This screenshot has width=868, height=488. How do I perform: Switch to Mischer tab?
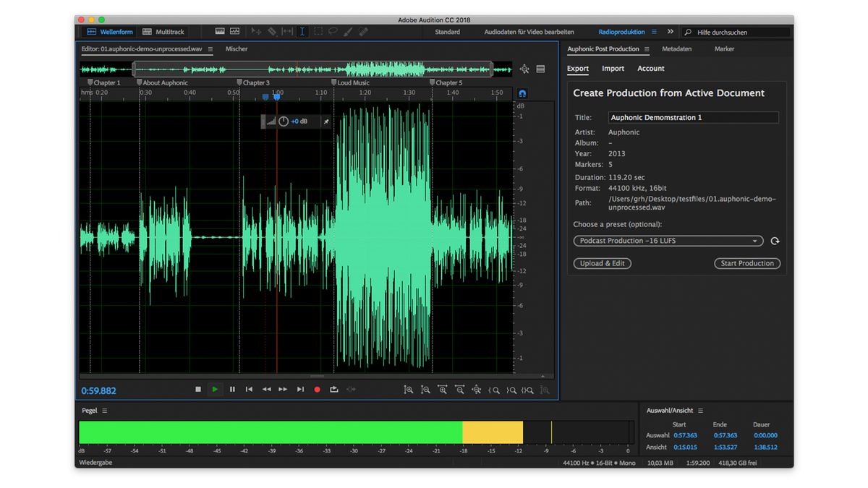[237, 49]
